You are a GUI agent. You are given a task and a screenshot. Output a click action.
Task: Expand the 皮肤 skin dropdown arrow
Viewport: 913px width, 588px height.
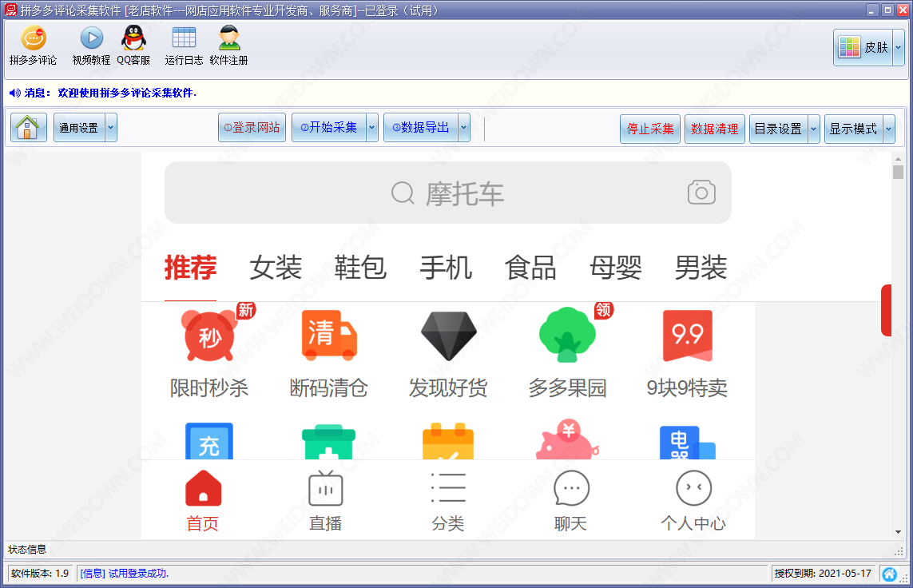(899, 47)
